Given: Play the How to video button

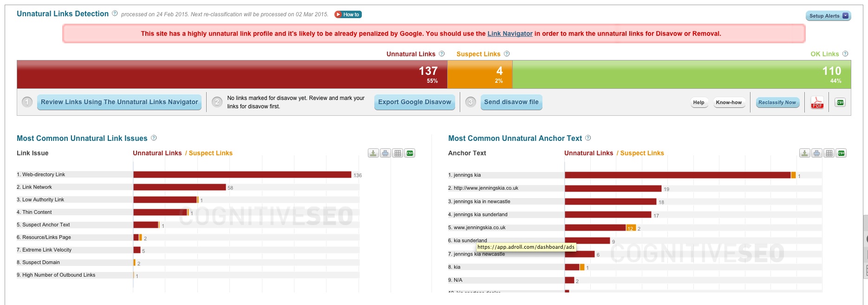Looking at the screenshot, I should coord(348,14).
